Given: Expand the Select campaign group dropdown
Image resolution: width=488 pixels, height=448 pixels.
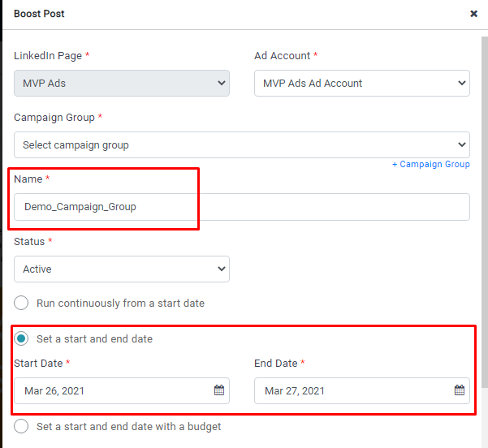Looking at the screenshot, I should (x=241, y=145).
